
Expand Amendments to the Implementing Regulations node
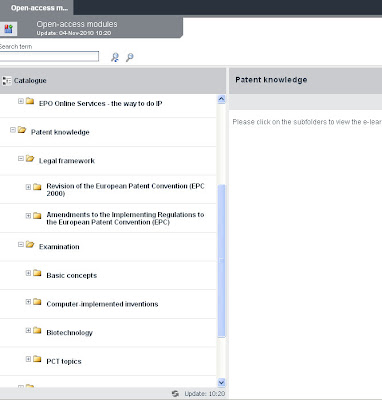[28, 216]
